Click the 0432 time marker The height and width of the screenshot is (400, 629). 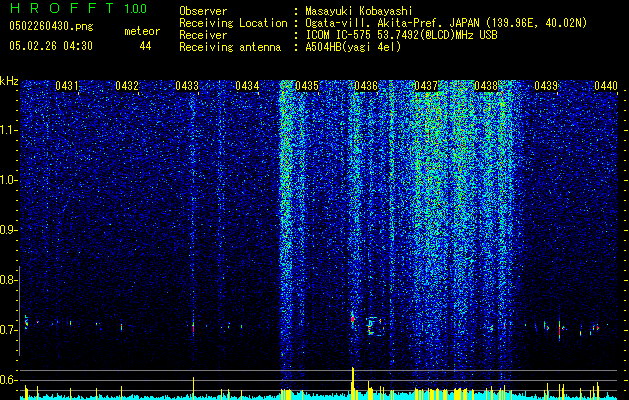click(127, 86)
